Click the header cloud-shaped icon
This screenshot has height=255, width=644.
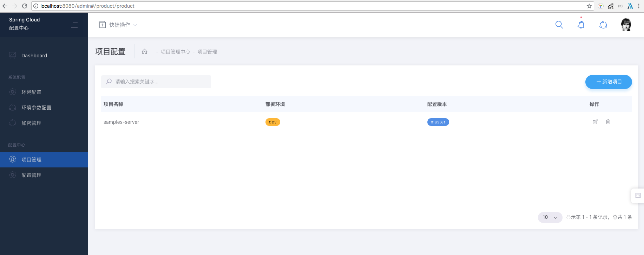(x=603, y=25)
